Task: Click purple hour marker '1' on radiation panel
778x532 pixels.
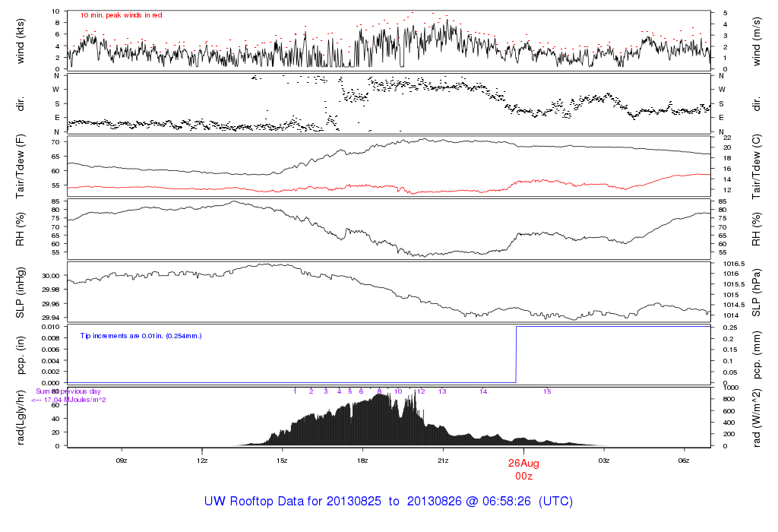Action: [x=295, y=391]
